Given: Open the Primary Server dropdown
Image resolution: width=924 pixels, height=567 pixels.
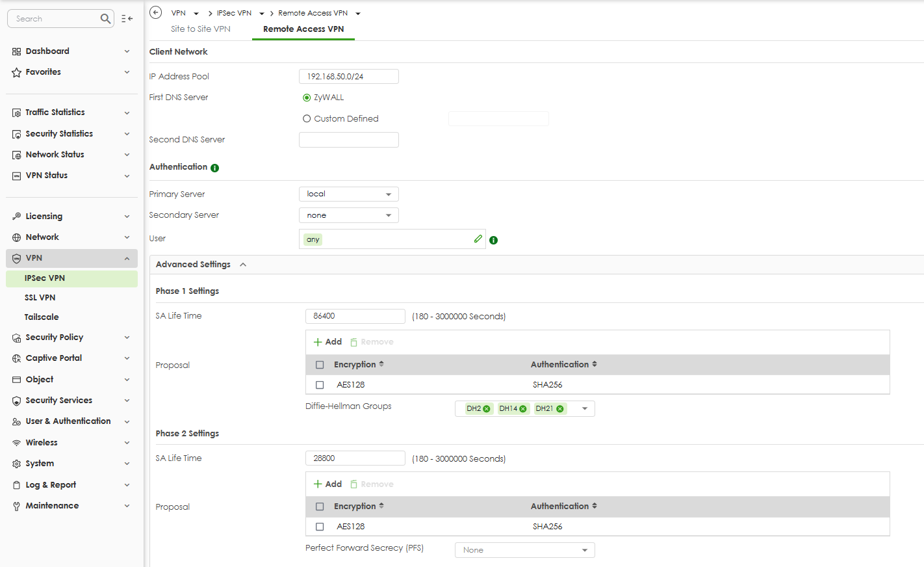Looking at the screenshot, I should coord(348,194).
